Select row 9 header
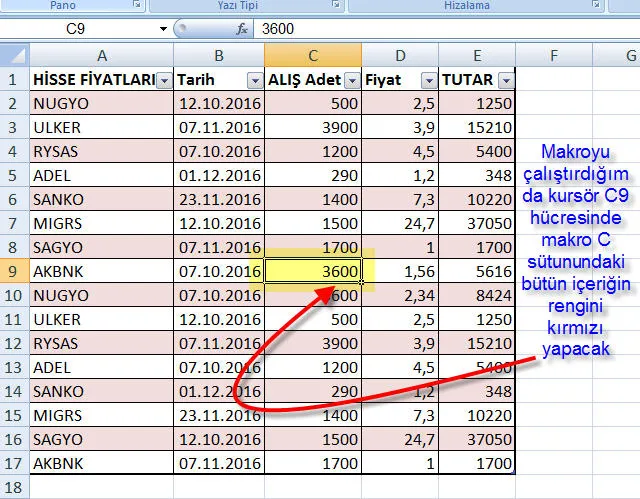Screen dimensions: 640x499 pos(14,270)
